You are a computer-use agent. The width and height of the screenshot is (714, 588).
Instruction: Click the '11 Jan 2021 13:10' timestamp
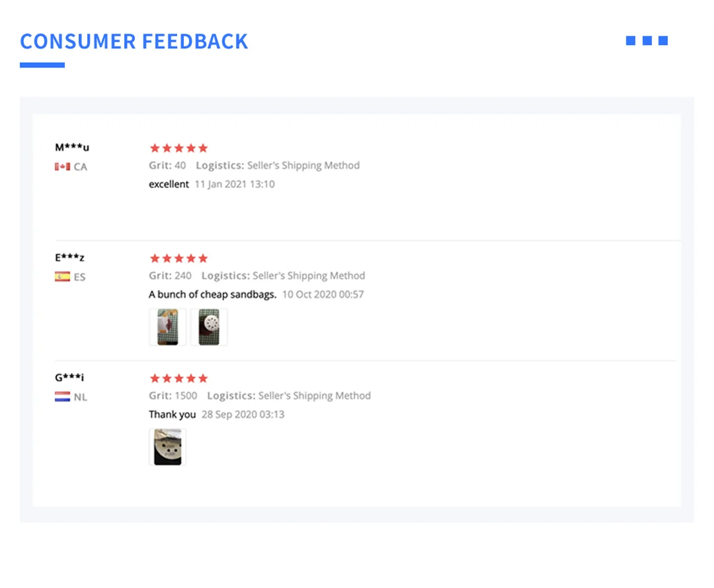234,184
